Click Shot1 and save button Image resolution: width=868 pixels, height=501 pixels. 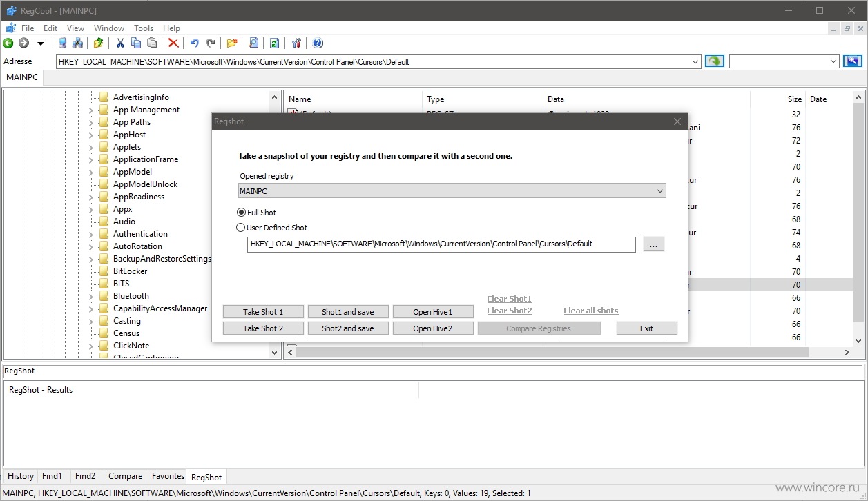(348, 312)
